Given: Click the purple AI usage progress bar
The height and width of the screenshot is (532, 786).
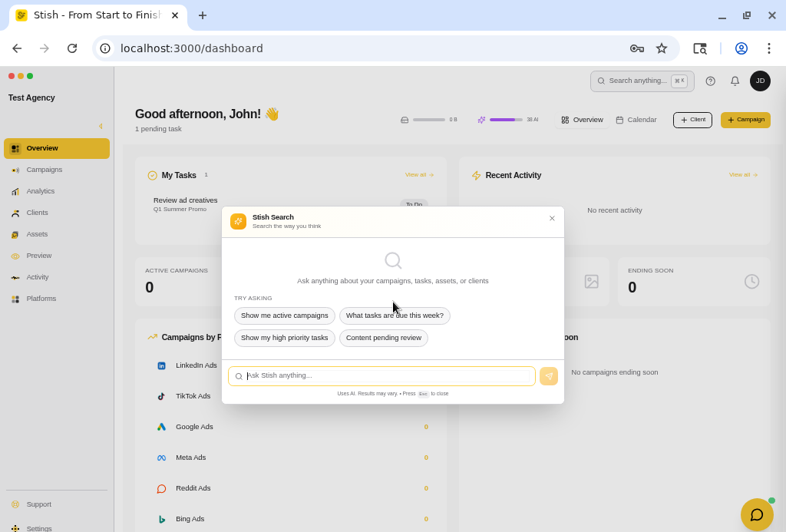Looking at the screenshot, I should coord(506,120).
